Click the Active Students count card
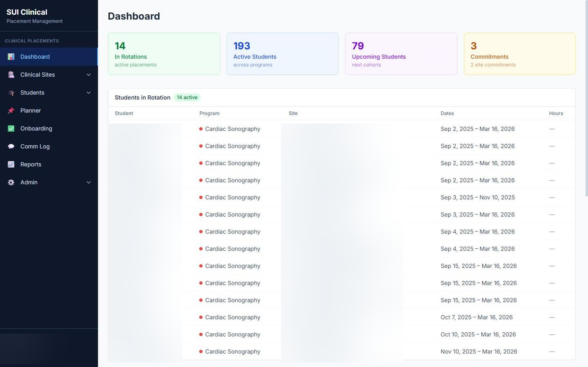 [x=282, y=53]
